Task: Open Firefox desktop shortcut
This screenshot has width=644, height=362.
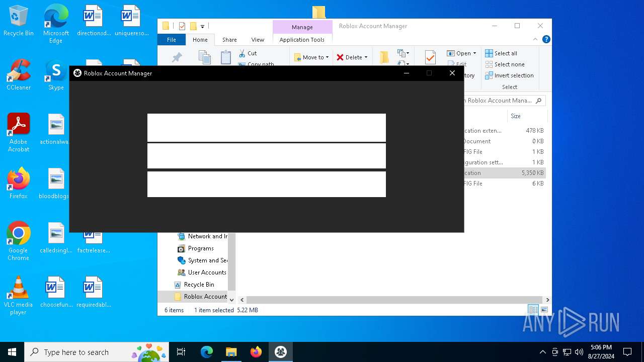Action: coord(19,184)
